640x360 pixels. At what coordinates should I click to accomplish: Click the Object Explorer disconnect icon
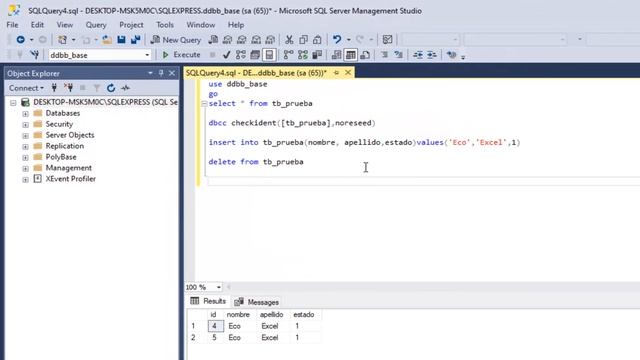[x=68, y=88]
